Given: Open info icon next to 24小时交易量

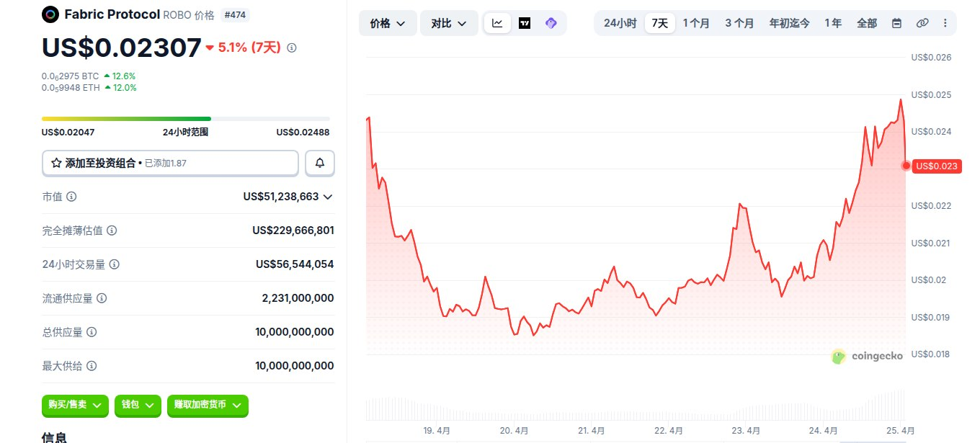Looking at the screenshot, I should 114,264.
